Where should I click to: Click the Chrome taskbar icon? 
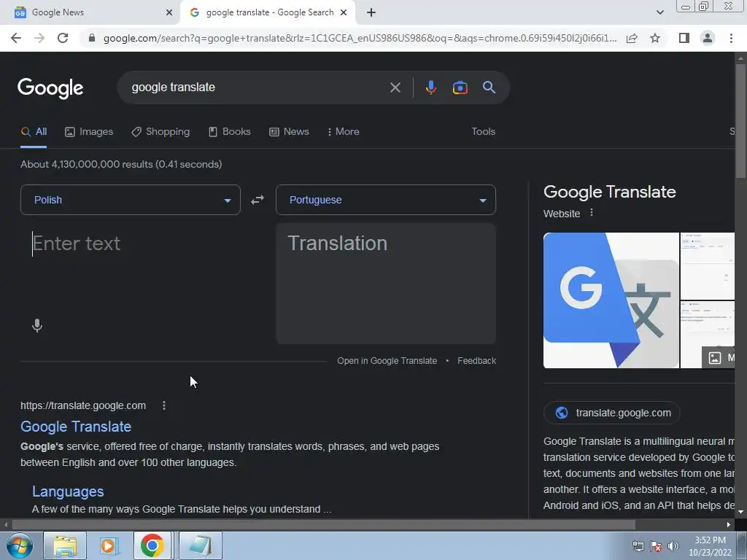[x=152, y=545]
